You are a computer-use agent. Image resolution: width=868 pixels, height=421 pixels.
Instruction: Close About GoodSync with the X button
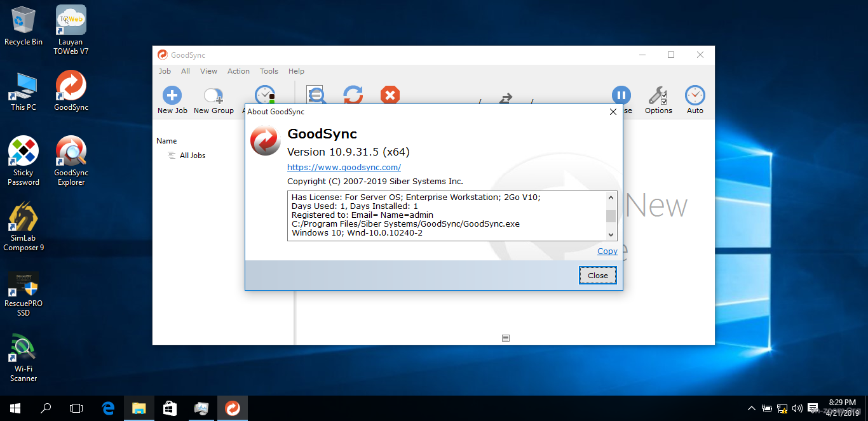(613, 112)
